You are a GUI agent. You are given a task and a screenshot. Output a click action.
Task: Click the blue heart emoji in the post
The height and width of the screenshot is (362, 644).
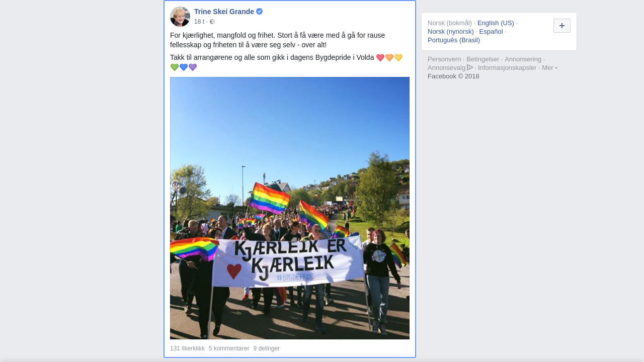(184, 67)
